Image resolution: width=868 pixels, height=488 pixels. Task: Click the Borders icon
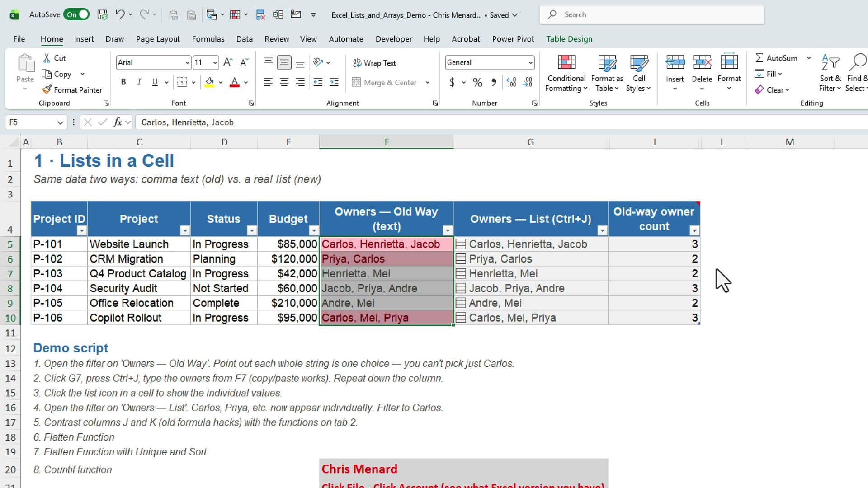pyautogui.click(x=182, y=82)
